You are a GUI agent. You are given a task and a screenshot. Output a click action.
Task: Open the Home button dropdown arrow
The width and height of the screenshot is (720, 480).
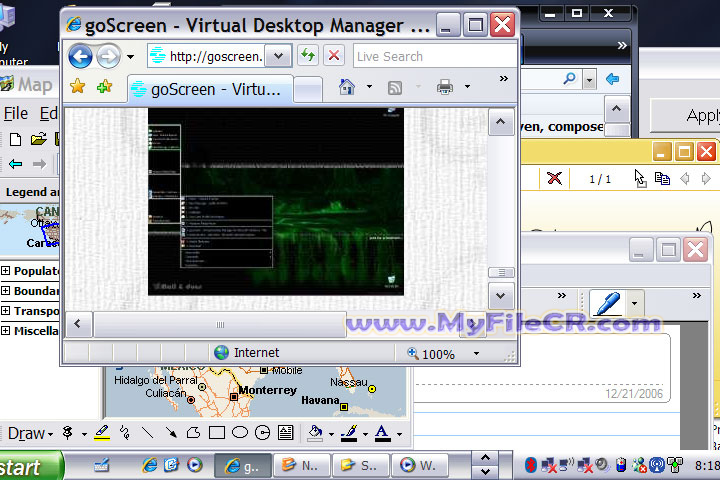[369, 86]
